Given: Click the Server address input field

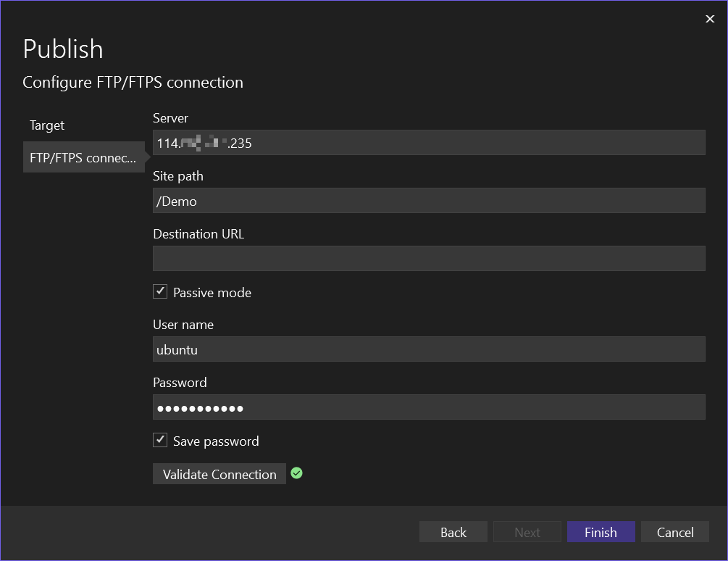Looking at the screenshot, I should click(x=429, y=143).
